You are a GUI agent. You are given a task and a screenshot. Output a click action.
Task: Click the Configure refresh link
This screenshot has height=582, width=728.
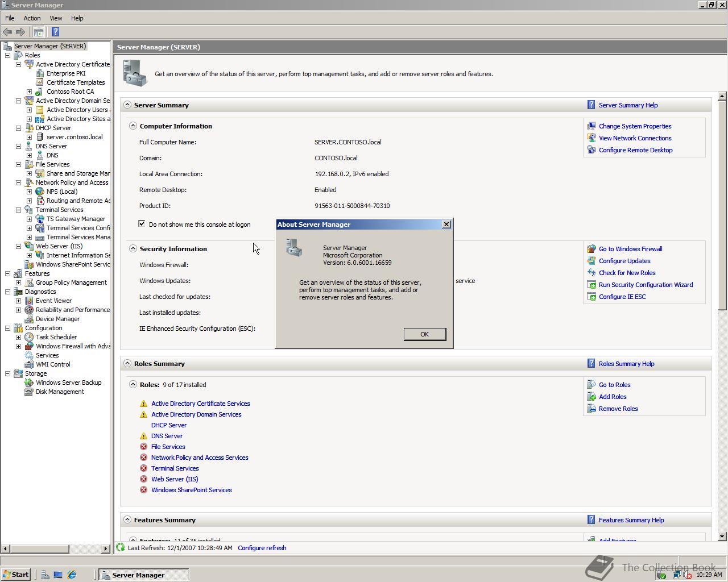click(262, 548)
